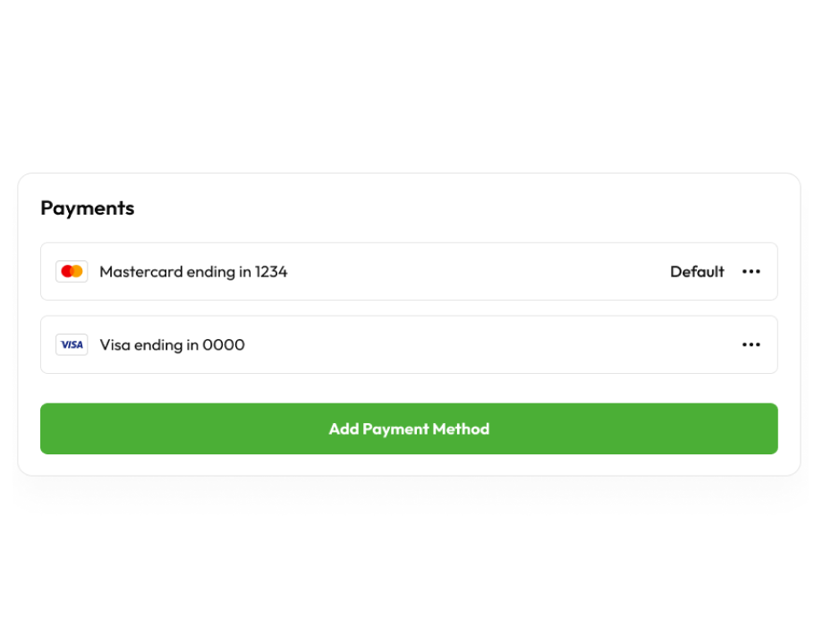Tap the red and orange circles card logo
The height and width of the screenshot is (644, 823).
pos(72,271)
